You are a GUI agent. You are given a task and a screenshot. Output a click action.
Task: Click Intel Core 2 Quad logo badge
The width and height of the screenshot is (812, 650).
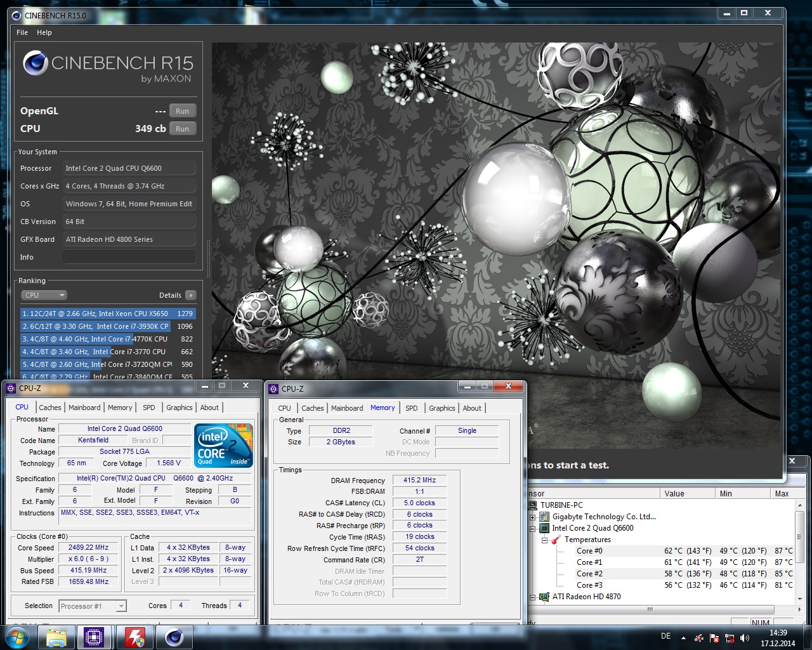tap(224, 446)
